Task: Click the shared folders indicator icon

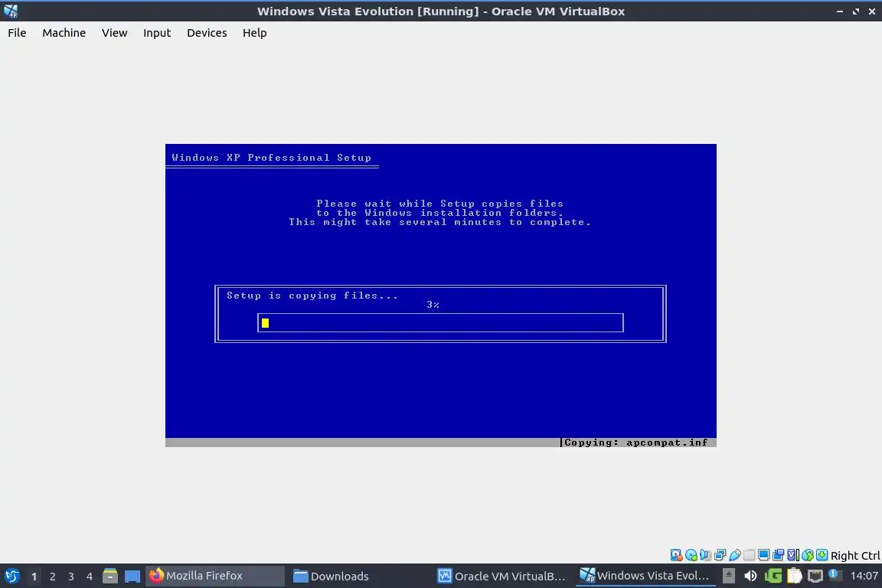Action: [x=750, y=555]
